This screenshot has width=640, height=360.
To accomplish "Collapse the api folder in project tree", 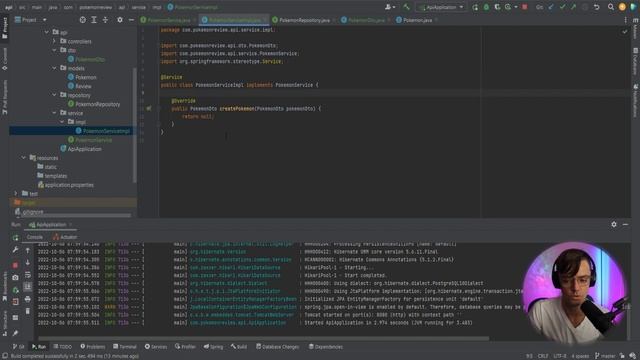I will [47, 32].
